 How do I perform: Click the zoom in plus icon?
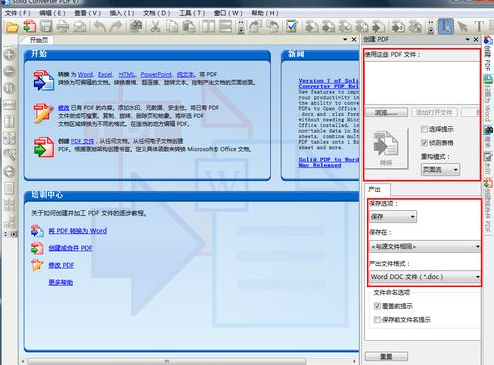click(x=9, y=55)
